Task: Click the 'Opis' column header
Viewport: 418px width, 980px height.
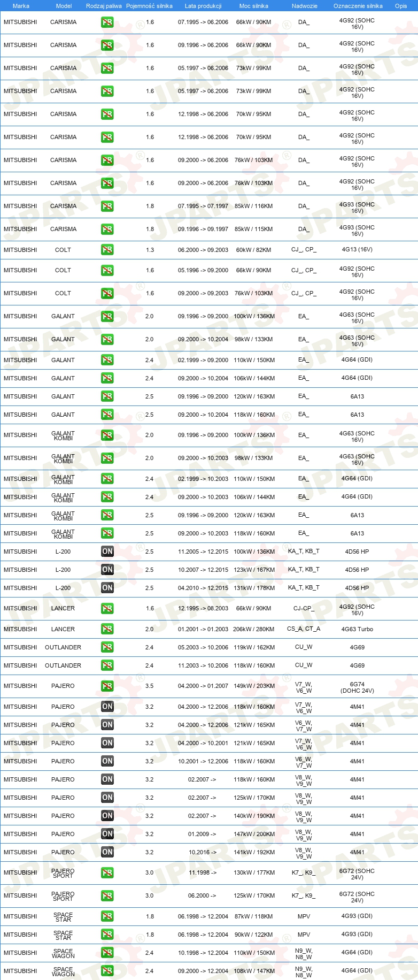Action: [401, 6]
